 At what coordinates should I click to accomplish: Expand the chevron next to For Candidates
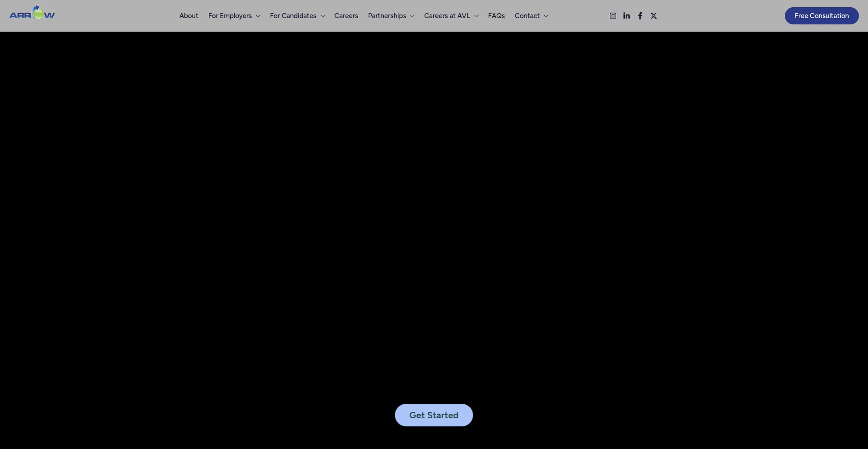[x=323, y=16]
